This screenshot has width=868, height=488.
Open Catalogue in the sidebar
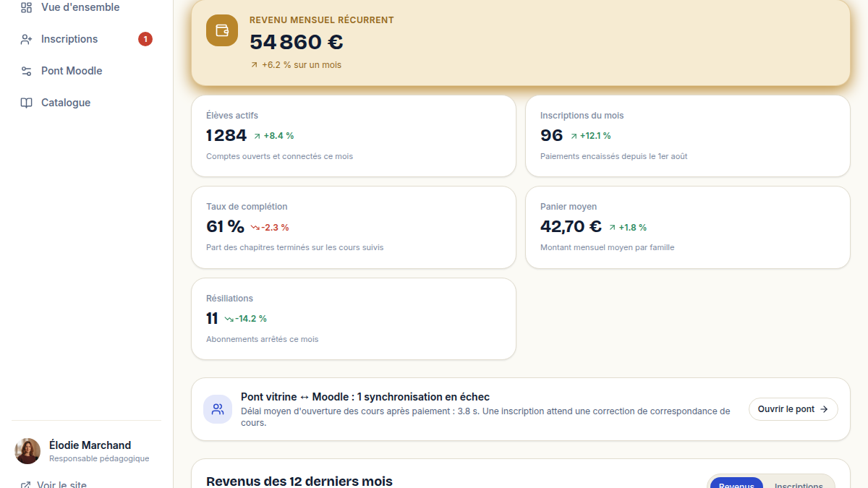87,103
